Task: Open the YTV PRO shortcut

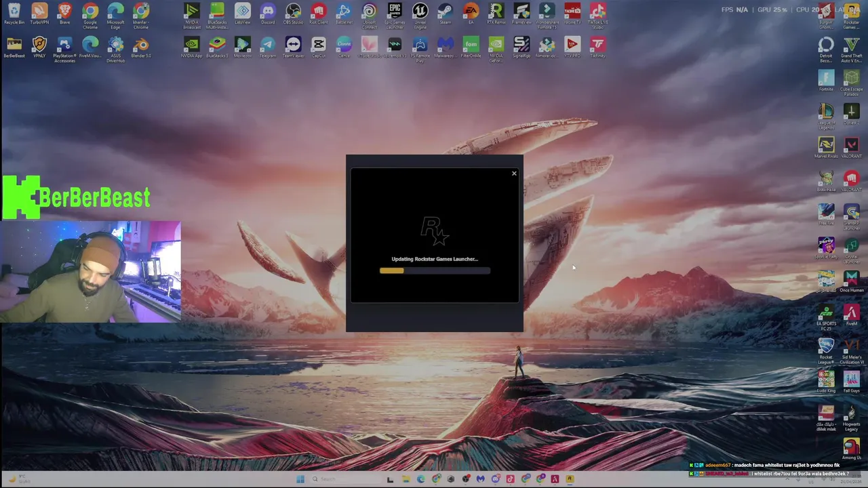Action: click(572, 47)
